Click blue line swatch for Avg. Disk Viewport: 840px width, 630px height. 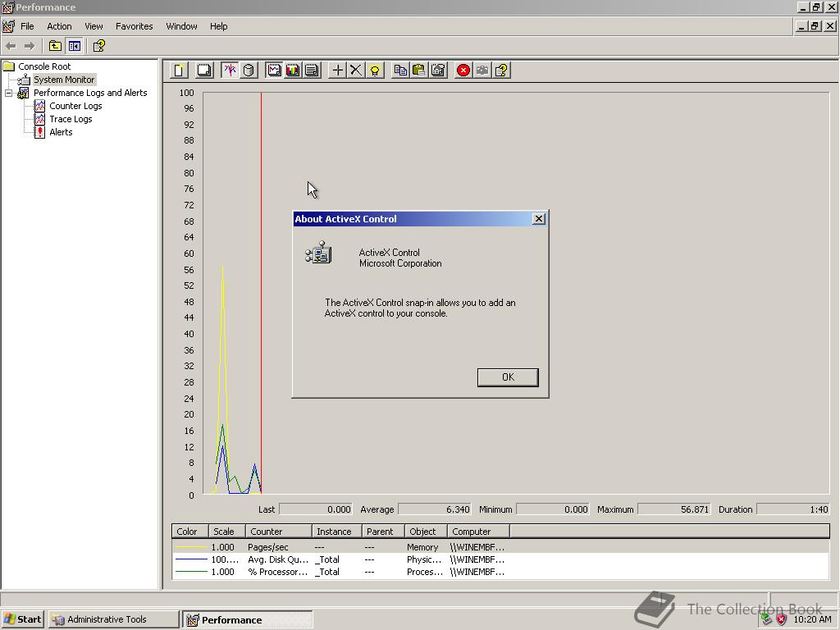(x=191, y=559)
